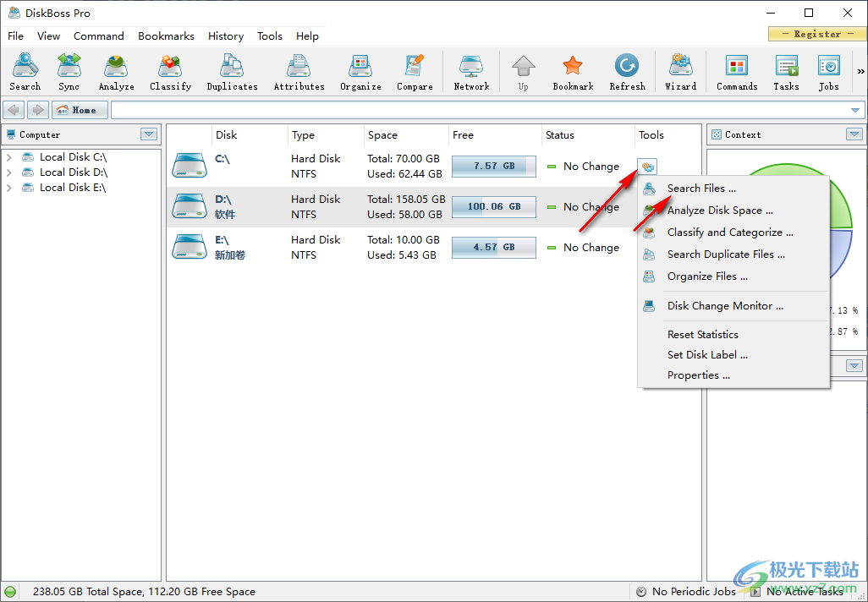Open the Duplicates finder tool

[x=232, y=71]
